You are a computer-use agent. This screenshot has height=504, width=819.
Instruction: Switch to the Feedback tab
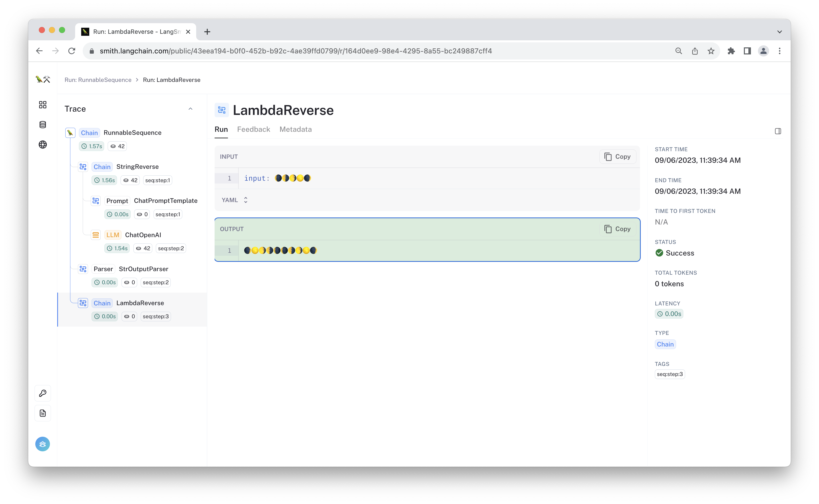click(x=253, y=129)
